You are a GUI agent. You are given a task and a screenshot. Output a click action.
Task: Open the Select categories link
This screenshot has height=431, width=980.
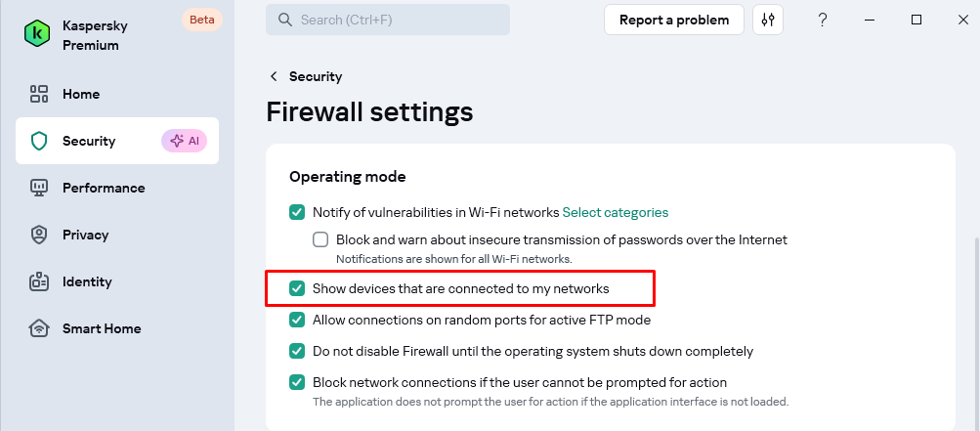point(616,212)
